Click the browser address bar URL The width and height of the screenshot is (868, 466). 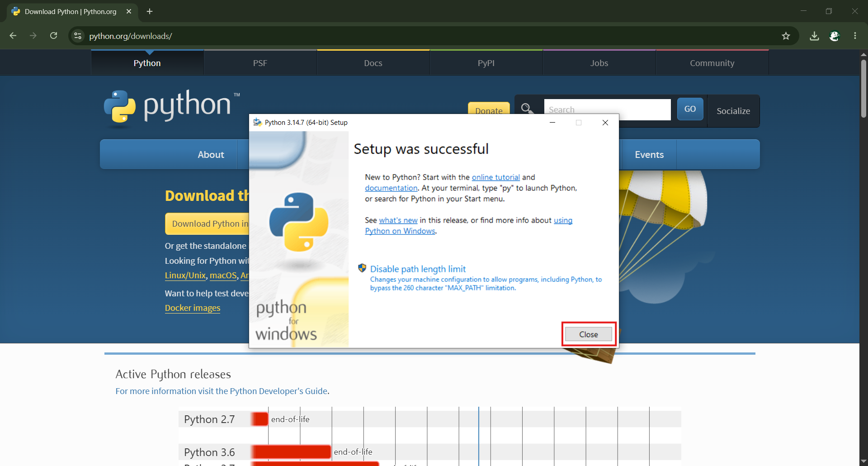point(131,36)
